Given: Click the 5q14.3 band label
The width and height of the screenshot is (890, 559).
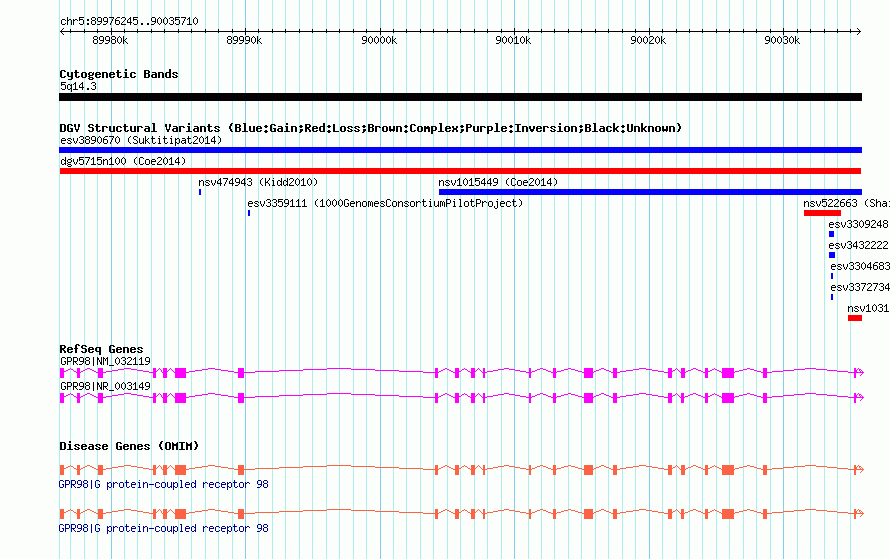Looking at the screenshot, I should point(78,87).
